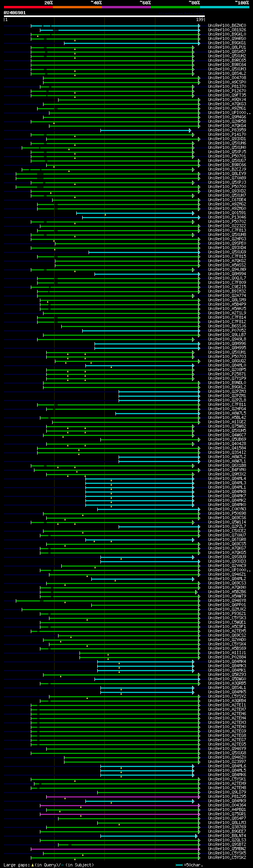The image size is (253, 868).
Task: Select label UniRef100_Q946Z1
Action: click(227, 575)
